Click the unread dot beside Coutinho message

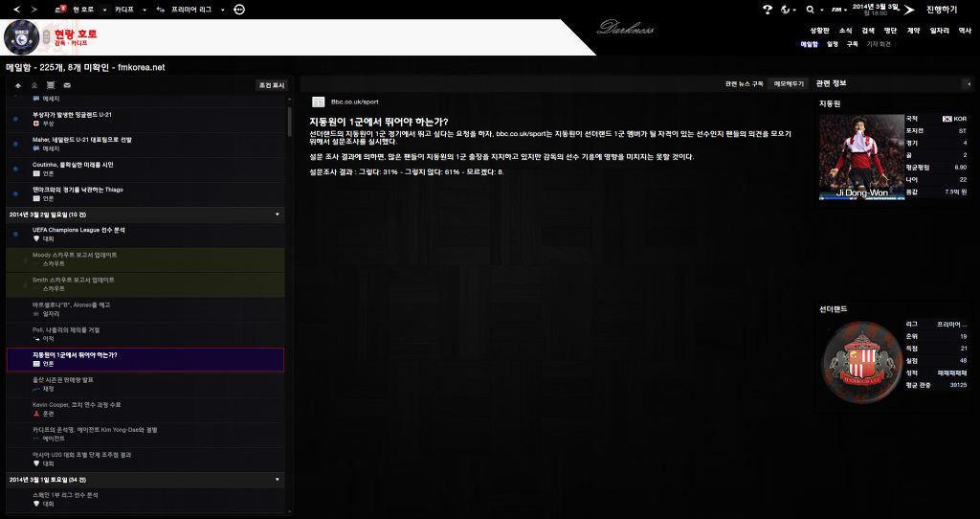point(15,169)
